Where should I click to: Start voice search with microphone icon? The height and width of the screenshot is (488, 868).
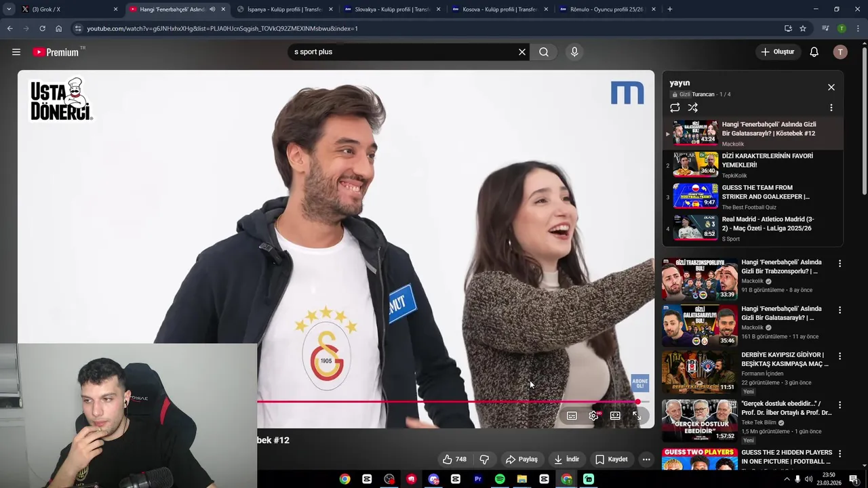[x=574, y=52]
